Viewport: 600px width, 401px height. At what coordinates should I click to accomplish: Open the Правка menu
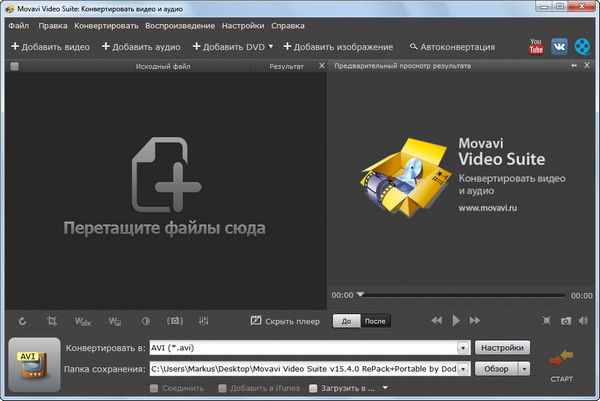tap(52, 26)
